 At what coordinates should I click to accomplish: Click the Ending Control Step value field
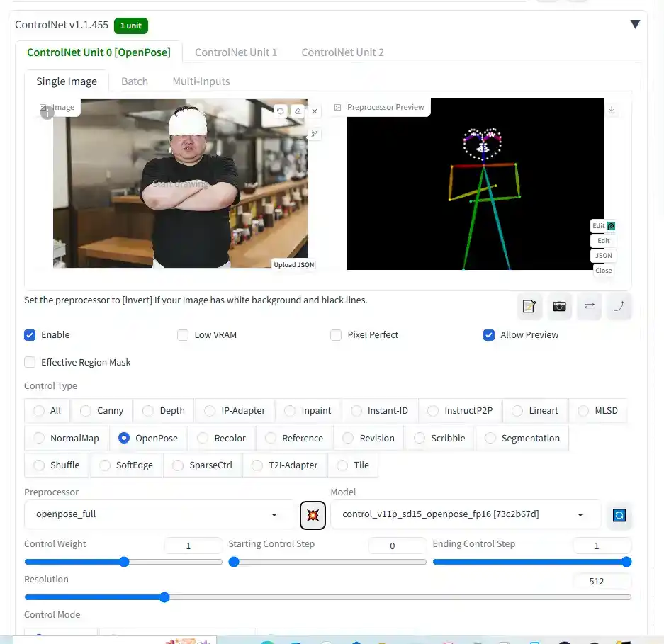click(x=602, y=546)
